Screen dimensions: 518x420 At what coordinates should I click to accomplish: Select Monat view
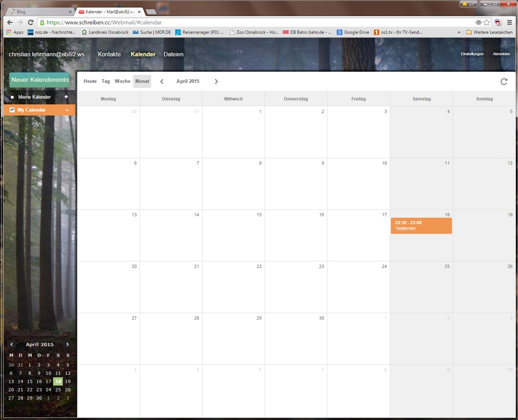pos(142,81)
